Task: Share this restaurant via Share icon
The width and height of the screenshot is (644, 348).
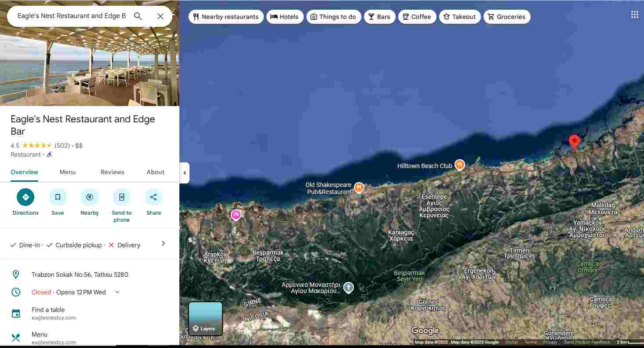Action: [x=153, y=197]
